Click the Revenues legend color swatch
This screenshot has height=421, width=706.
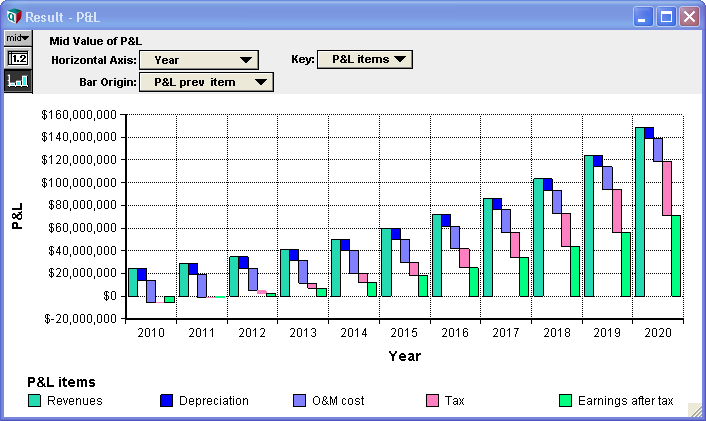[x=34, y=400]
